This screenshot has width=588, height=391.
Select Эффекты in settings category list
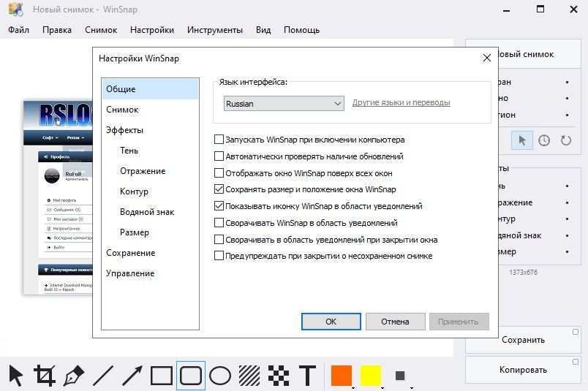coord(150,130)
